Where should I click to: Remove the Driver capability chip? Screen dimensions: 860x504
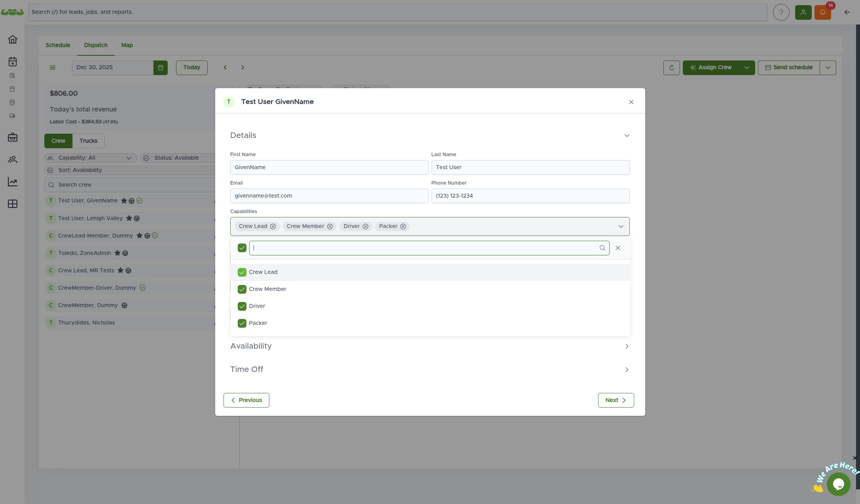[366, 227]
